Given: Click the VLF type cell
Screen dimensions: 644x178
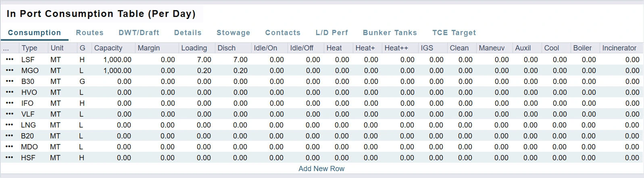Looking at the screenshot, I should [x=33, y=114].
